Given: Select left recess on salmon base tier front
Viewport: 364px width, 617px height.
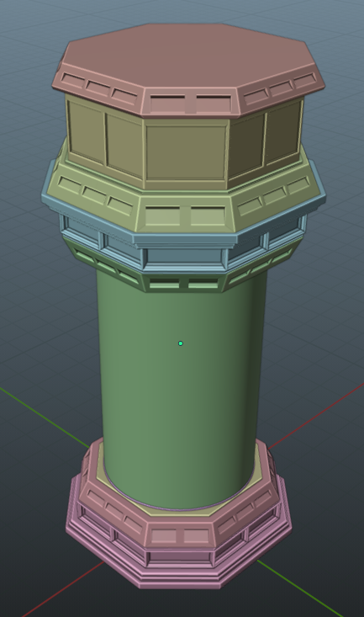Looking at the screenshot, I should tap(164, 536).
